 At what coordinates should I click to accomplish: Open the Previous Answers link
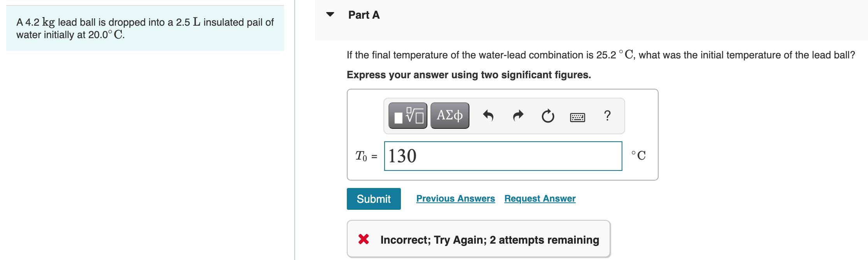click(x=455, y=199)
